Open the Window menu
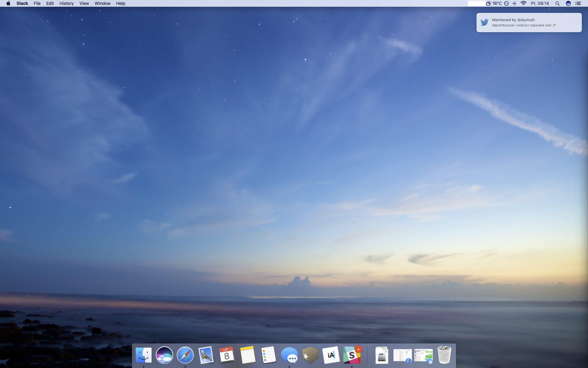This screenshot has height=368, width=588. [102, 3]
